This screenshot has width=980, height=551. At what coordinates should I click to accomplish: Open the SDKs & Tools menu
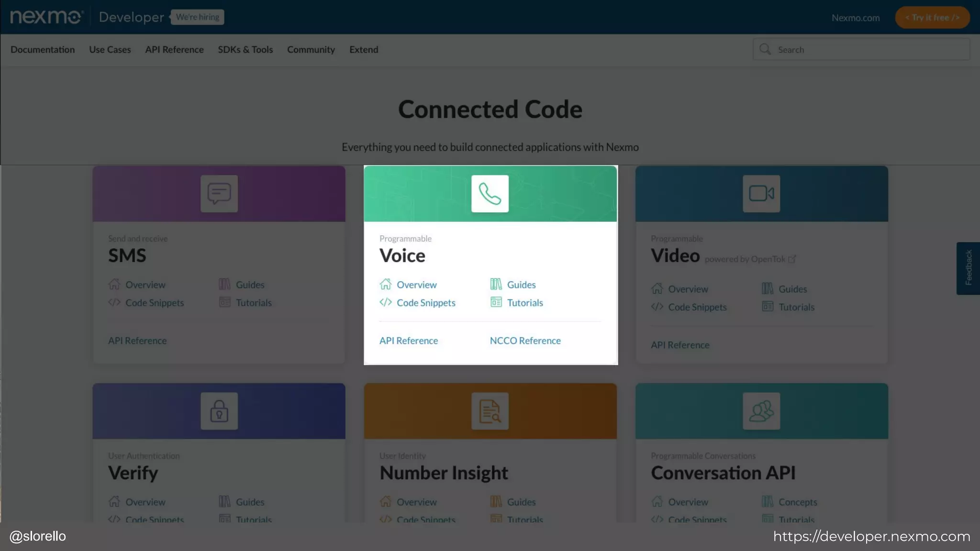point(245,50)
